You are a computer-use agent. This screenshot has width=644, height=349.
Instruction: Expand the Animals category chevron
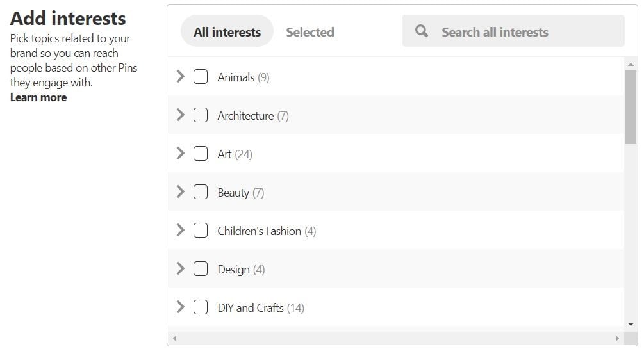coord(180,77)
